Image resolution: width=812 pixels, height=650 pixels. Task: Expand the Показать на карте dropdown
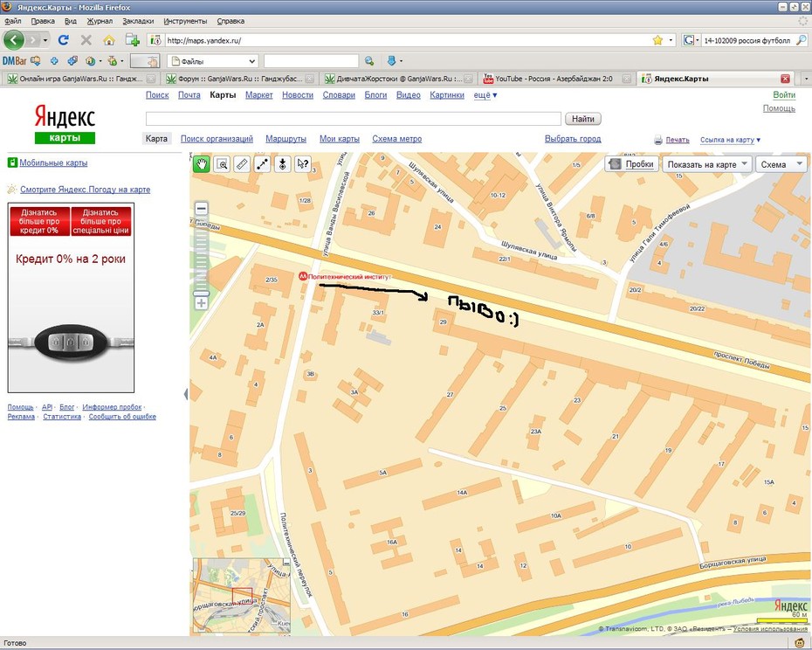tap(707, 164)
